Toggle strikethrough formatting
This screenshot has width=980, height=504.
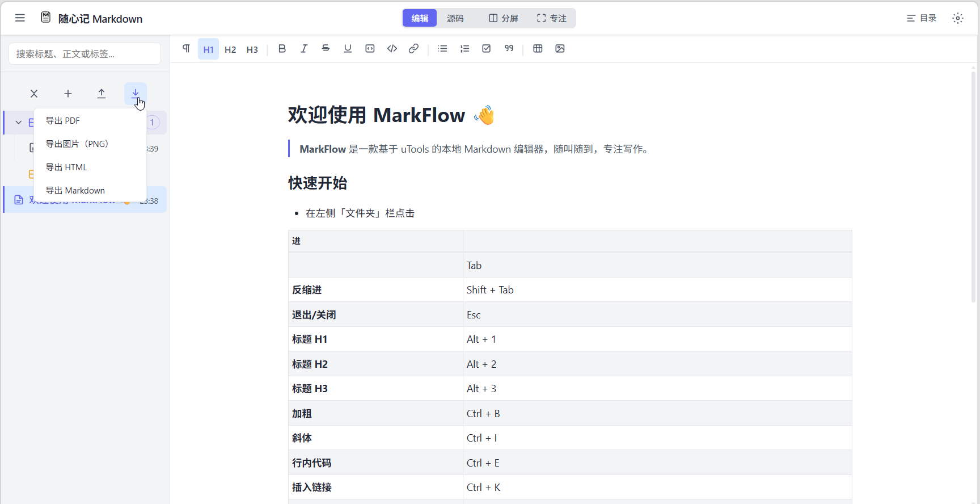(x=326, y=49)
